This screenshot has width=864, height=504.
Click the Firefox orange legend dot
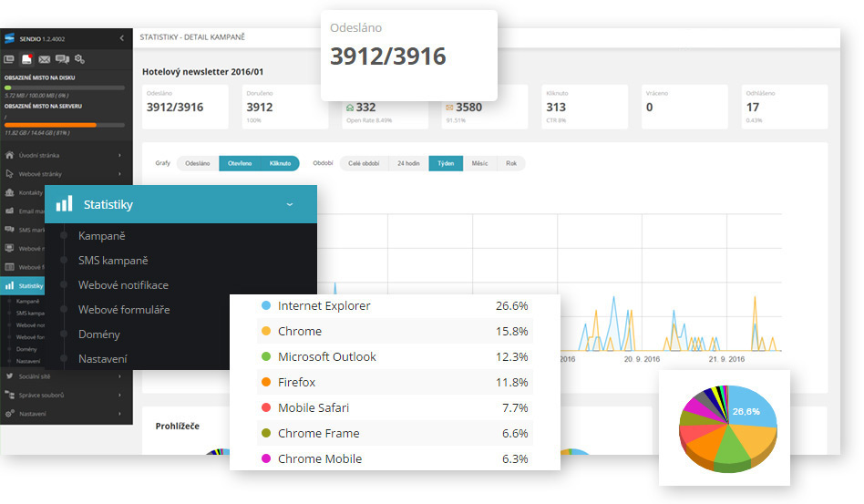pyautogui.click(x=266, y=382)
